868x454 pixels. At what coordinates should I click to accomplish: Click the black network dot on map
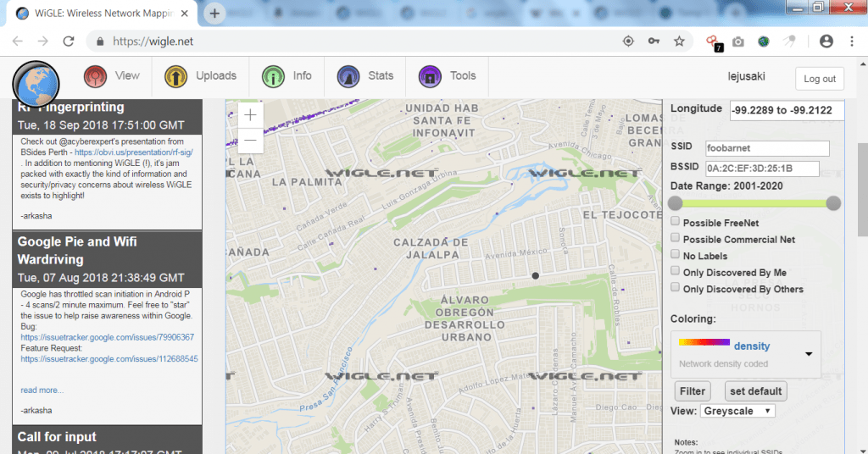click(536, 275)
